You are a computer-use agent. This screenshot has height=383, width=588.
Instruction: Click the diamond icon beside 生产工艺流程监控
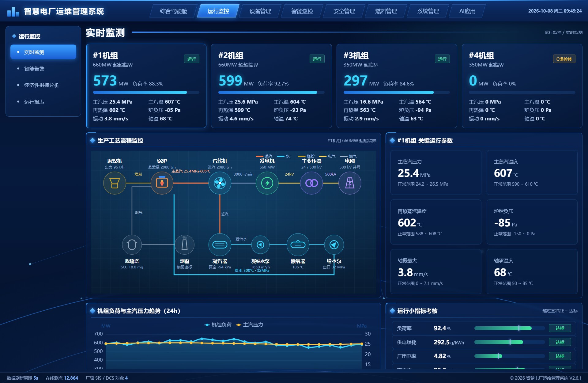click(92, 141)
